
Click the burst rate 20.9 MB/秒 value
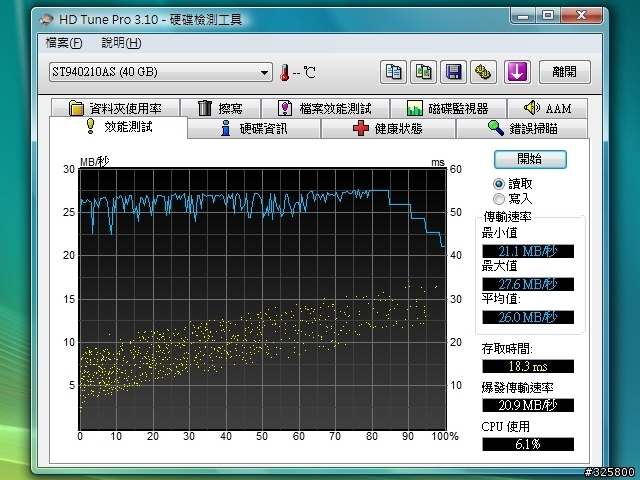coord(528,405)
